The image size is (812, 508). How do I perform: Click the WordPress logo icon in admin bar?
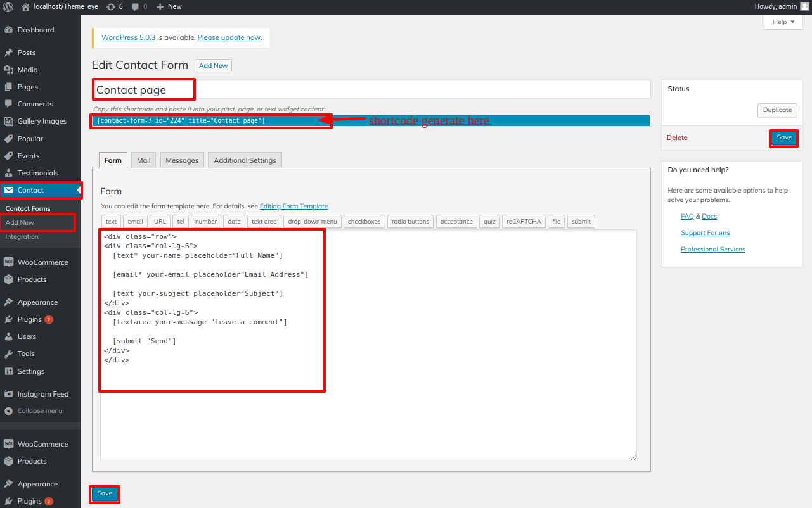tap(8, 6)
